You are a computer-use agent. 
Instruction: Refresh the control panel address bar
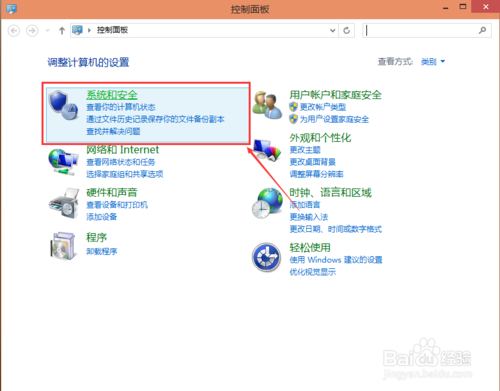347,31
